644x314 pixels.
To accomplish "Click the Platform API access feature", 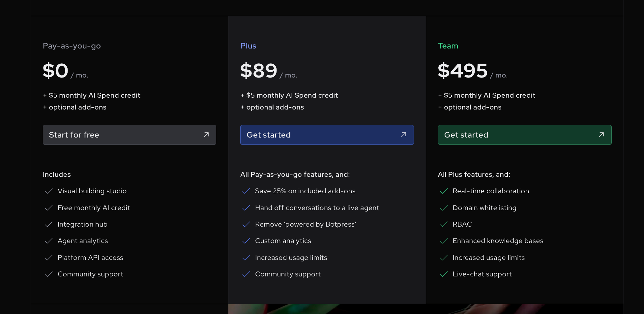I will [x=90, y=258].
